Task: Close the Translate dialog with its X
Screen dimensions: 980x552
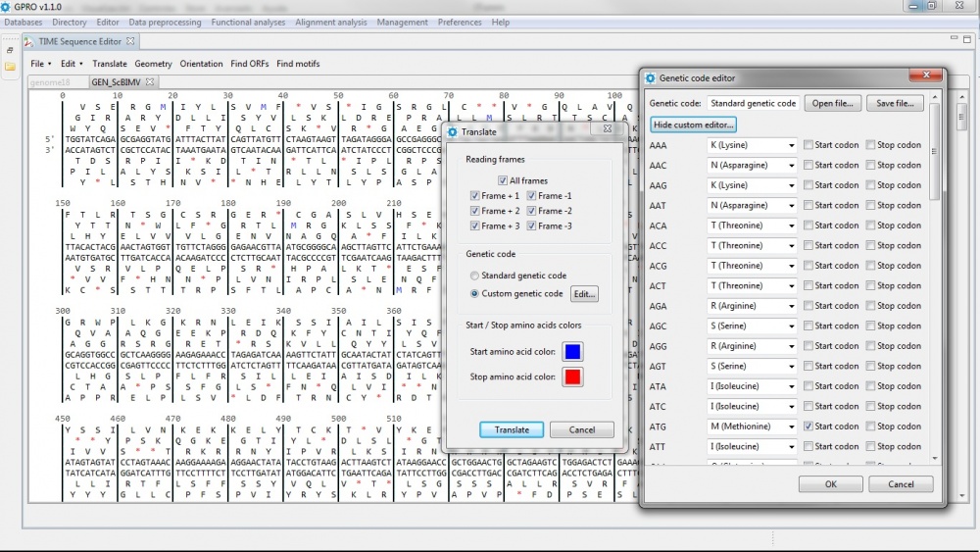Action: point(607,128)
